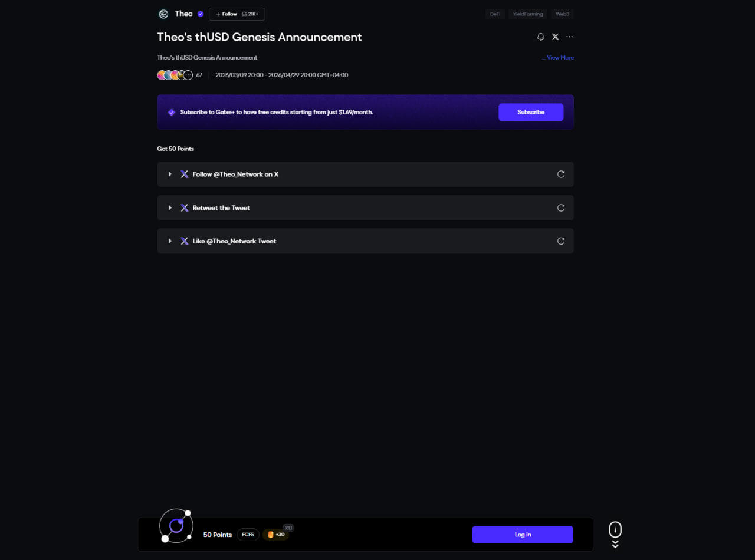Open the three-dot more options menu

click(569, 37)
